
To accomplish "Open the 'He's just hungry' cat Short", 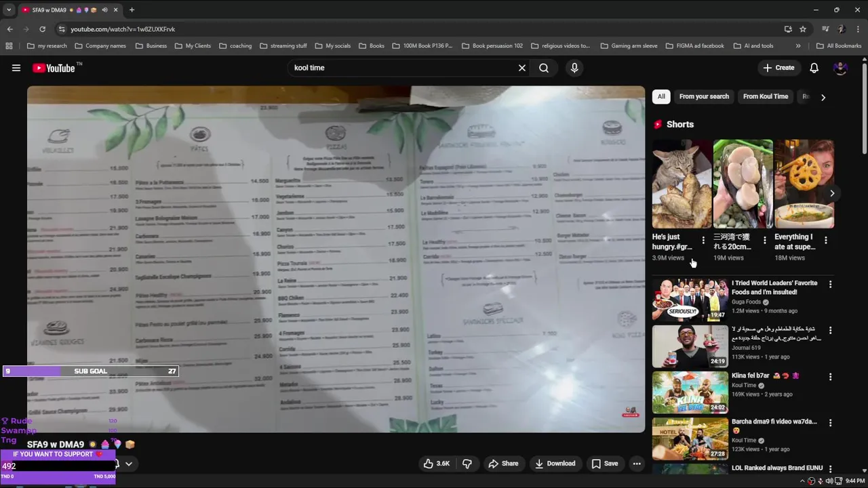I will 682,184.
